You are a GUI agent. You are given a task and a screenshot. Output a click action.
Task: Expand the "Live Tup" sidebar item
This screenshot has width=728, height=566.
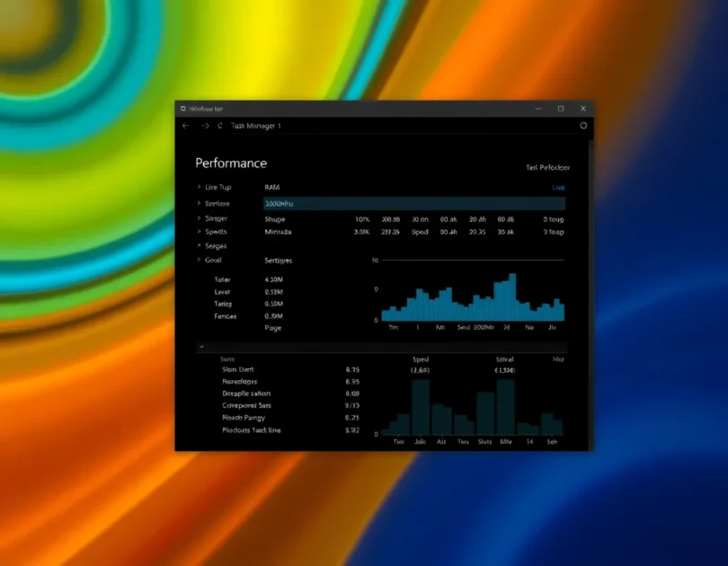(x=199, y=187)
